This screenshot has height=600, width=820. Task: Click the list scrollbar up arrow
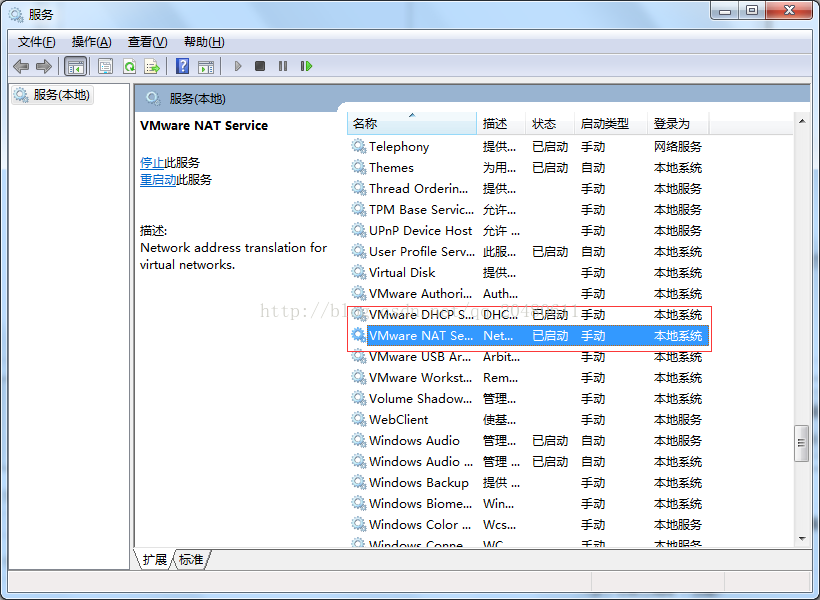tap(802, 121)
